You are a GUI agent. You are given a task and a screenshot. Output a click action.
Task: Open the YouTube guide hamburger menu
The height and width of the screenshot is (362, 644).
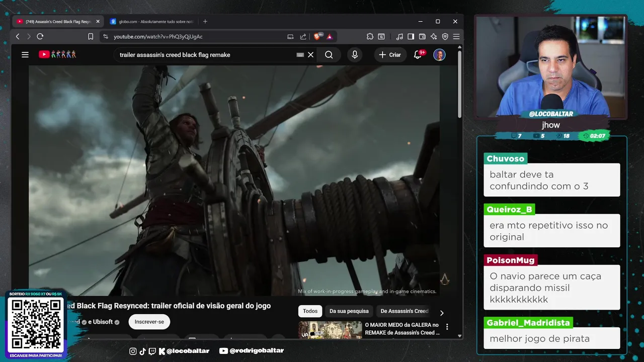point(25,55)
